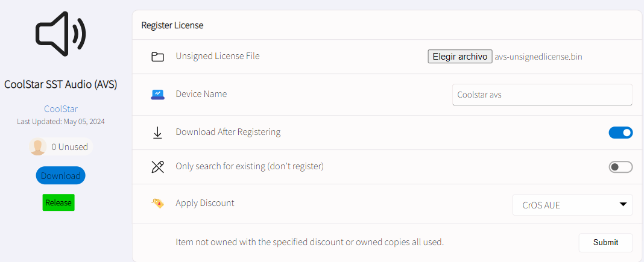This screenshot has height=262, width=644.
Task: Click the Register License header
Action: [172, 25]
